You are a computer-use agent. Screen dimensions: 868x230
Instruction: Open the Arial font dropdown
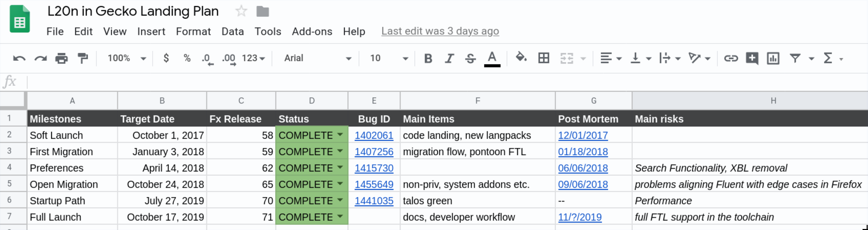[x=318, y=58]
